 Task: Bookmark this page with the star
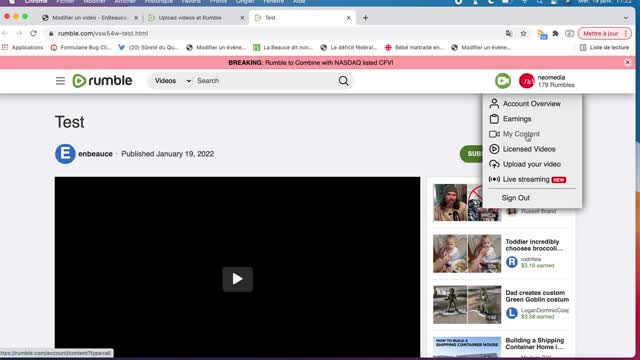[x=524, y=33]
